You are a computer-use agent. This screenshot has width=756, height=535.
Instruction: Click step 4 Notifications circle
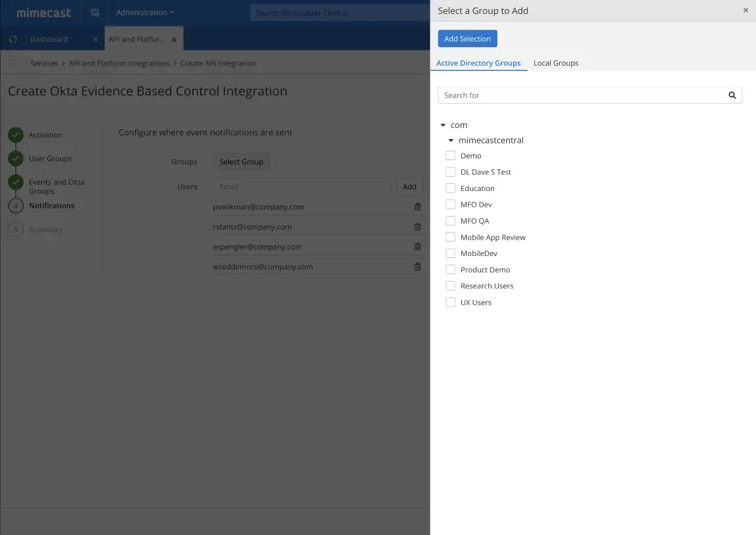coord(16,205)
